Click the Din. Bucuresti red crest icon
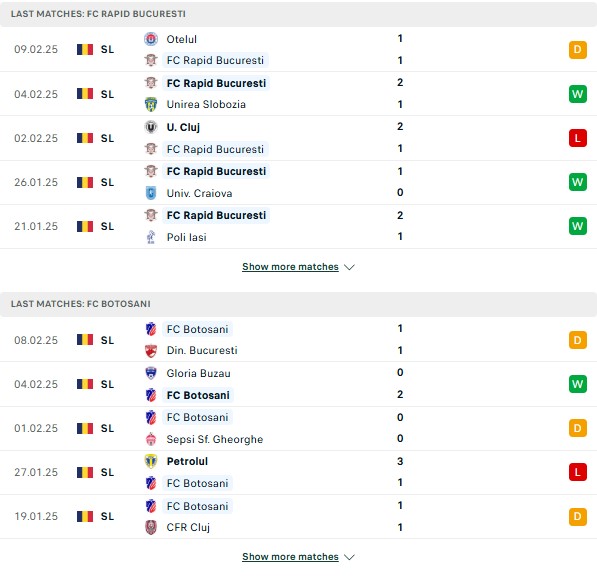The height and width of the screenshot is (576, 597). pyautogui.click(x=151, y=351)
